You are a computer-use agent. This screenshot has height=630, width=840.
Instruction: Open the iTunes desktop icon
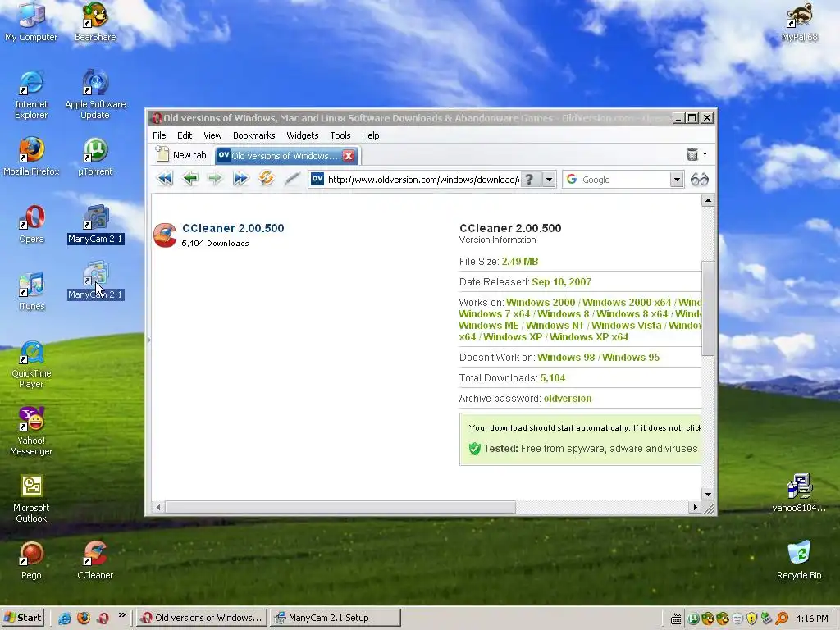[x=31, y=291]
